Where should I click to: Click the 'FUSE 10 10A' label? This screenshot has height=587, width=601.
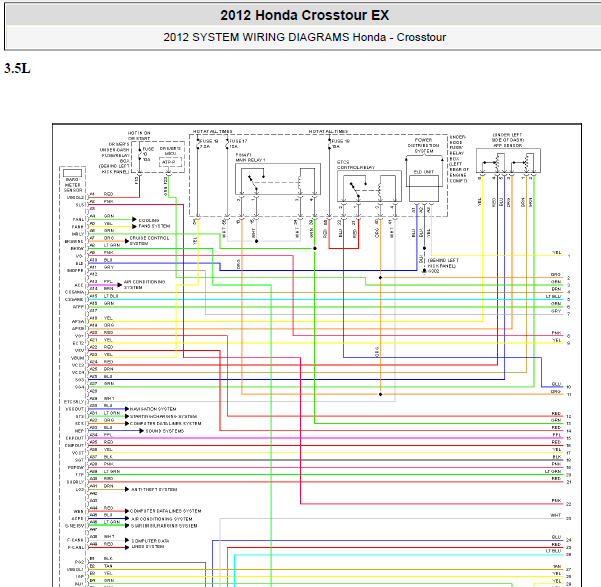tap(148, 154)
